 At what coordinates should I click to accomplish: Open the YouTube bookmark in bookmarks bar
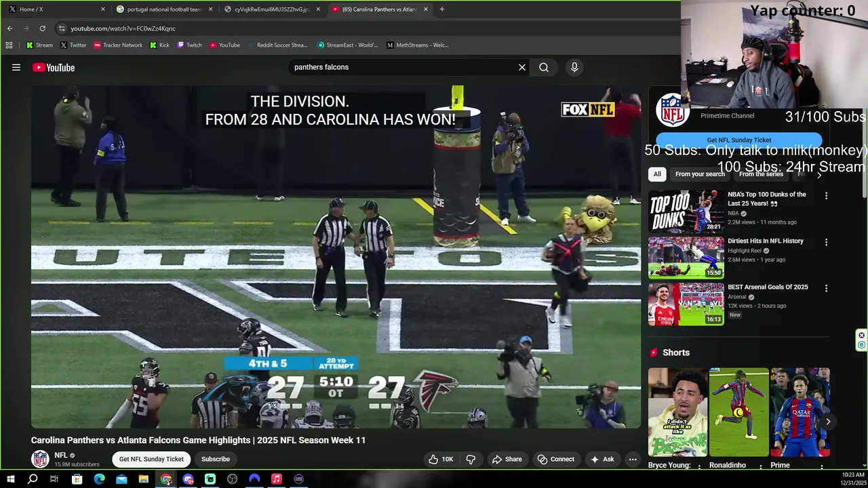point(224,45)
